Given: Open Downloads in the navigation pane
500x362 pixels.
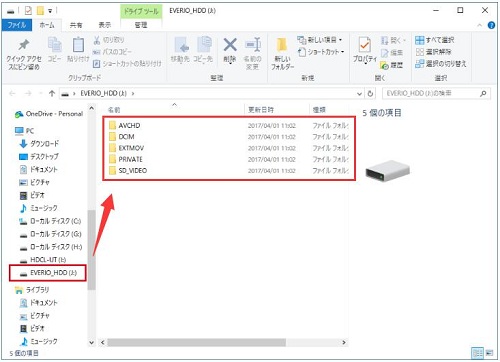Looking at the screenshot, I should click(x=39, y=144).
